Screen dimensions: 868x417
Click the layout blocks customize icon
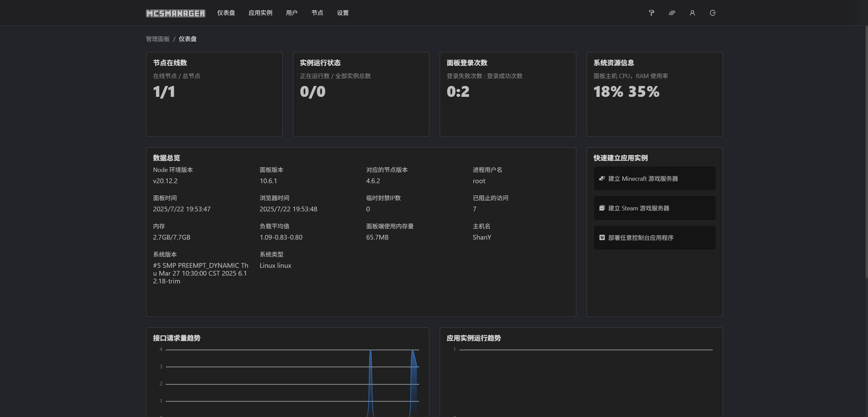coord(672,13)
